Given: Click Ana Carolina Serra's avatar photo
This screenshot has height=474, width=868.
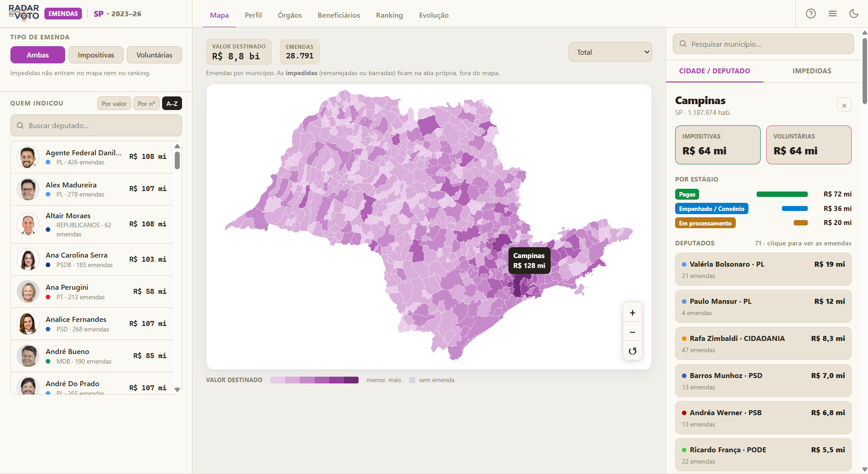Looking at the screenshot, I should click(x=28, y=260).
